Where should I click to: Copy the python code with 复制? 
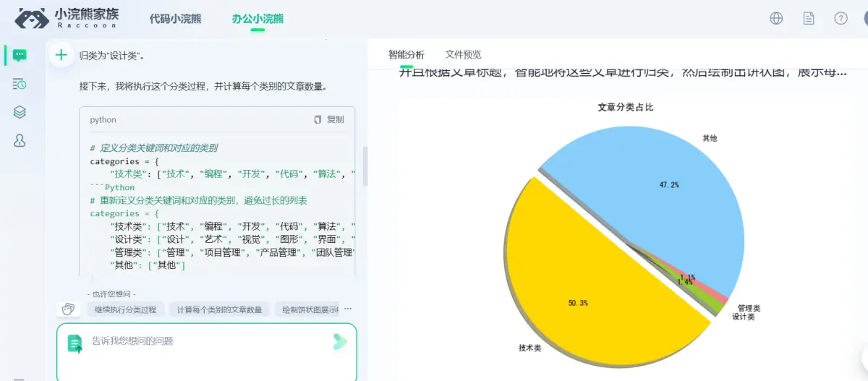(x=329, y=119)
